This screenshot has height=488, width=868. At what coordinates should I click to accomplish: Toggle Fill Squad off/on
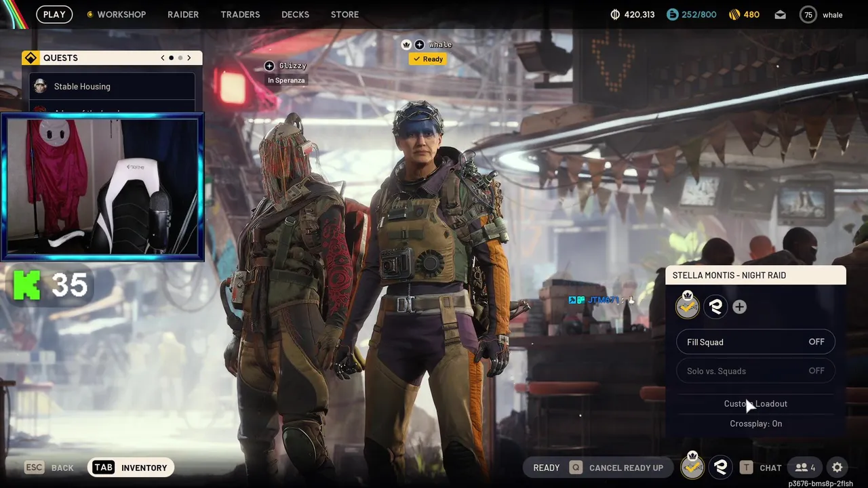click(x=755, y=342)
